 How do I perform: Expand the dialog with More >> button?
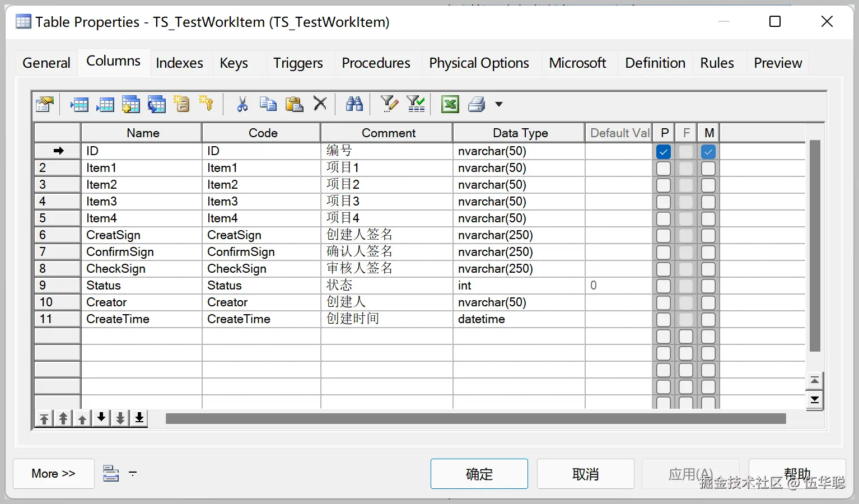54,474
